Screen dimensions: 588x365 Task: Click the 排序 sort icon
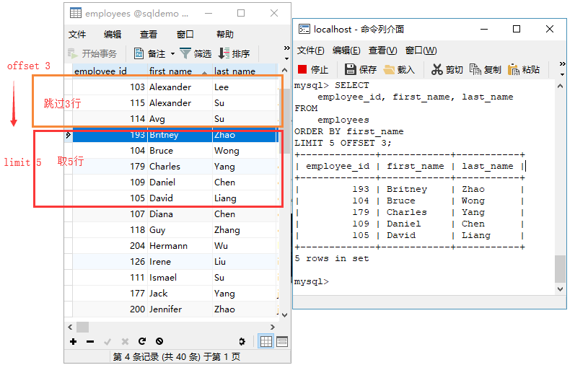pyautogui.click(x=224, y=53)
